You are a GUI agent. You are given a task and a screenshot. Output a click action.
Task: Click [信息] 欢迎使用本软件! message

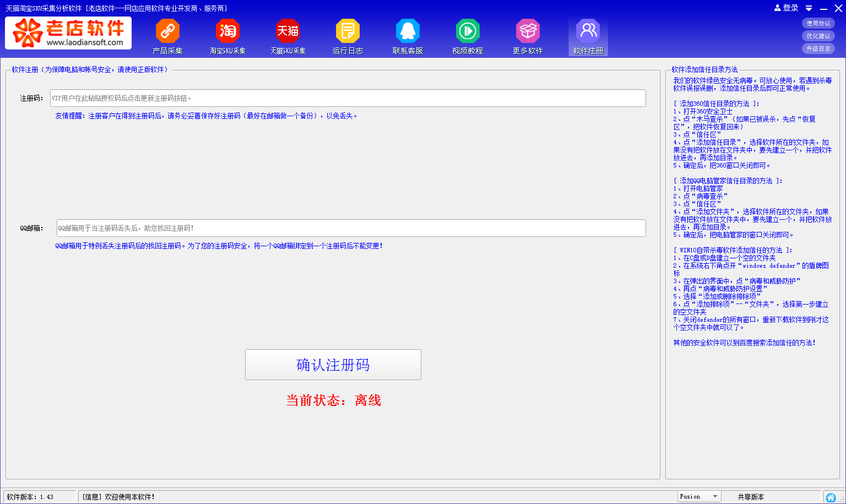[x=118, y=497]
